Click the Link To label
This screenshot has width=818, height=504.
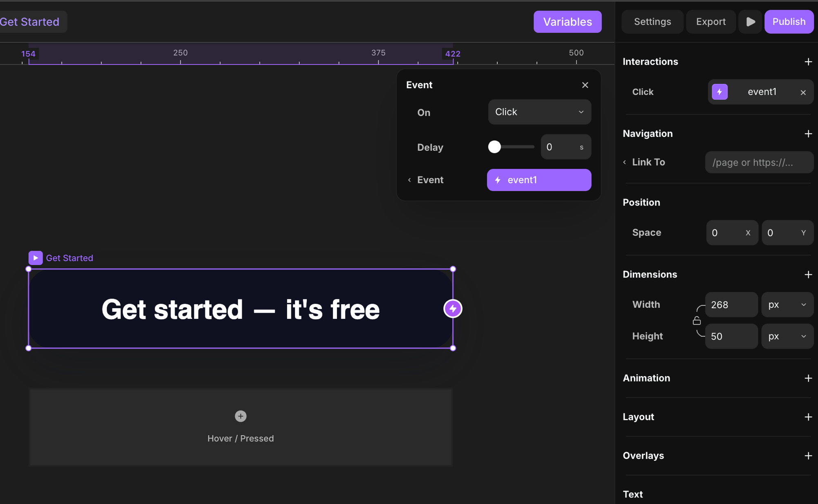point(649,162)
